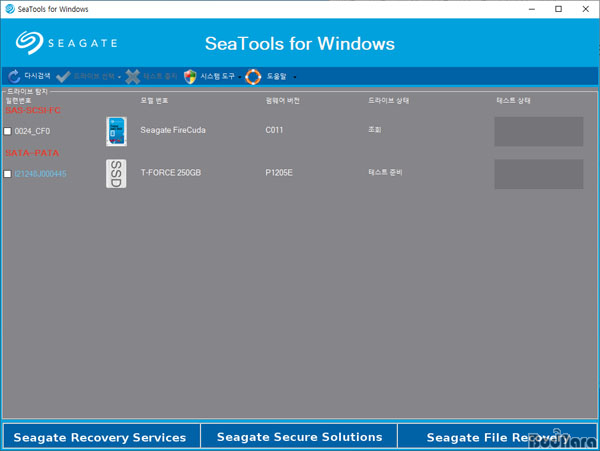Close the SeaTools for Windows window
600x451 pixels.
586,9
